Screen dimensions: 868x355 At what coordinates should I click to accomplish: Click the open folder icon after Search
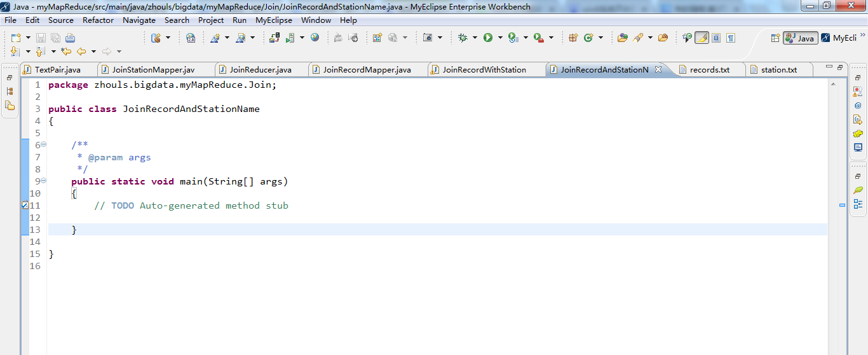point(663,38)
